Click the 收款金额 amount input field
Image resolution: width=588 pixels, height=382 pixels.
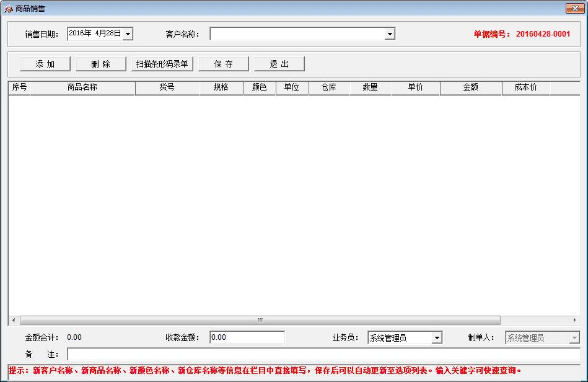[247, 338]
